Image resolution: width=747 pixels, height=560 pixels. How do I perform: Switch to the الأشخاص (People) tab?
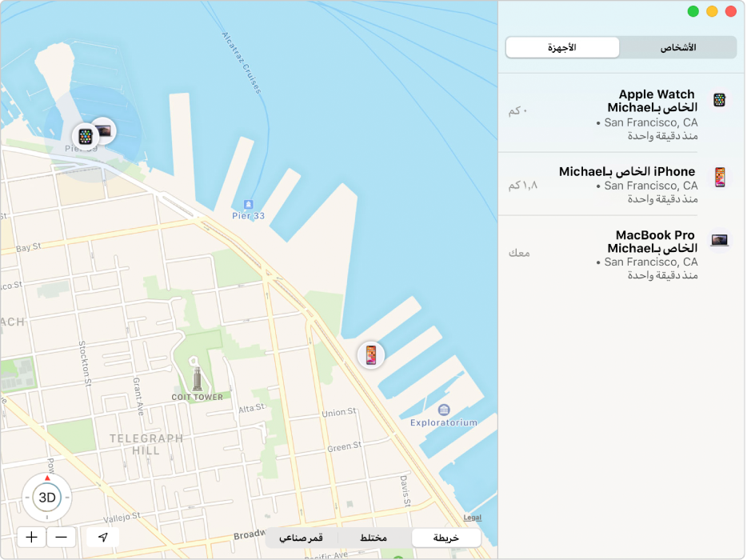[678, 47]
